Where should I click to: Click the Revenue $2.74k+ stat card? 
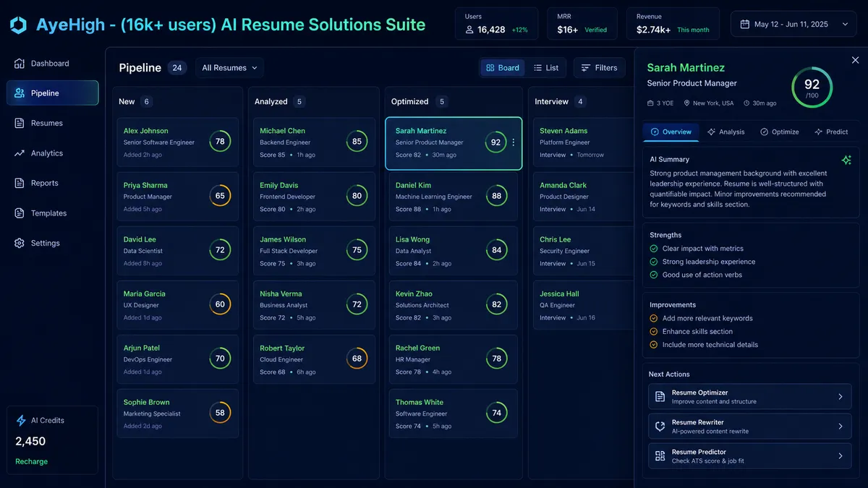674,24
